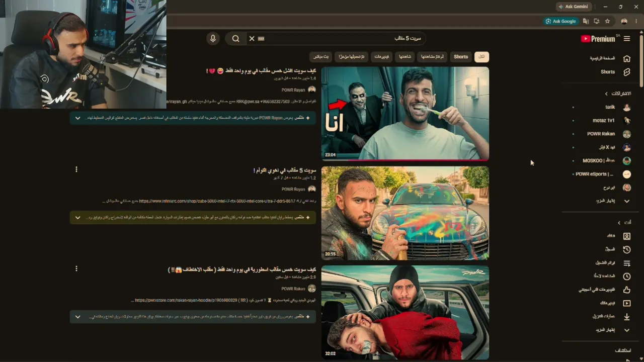Open Your videos from the play-box icon
The width and height of the screenshot is (644, 362).
(x=627, y=303)
